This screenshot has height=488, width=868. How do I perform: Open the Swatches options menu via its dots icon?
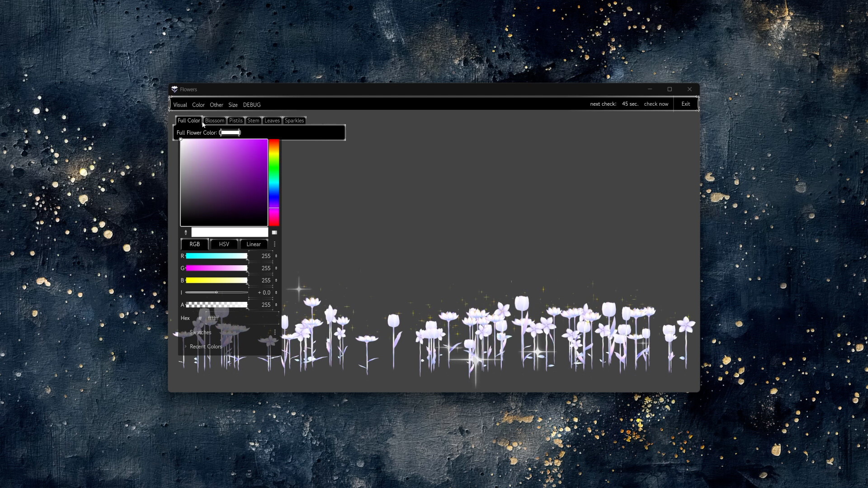pos(274,332)
